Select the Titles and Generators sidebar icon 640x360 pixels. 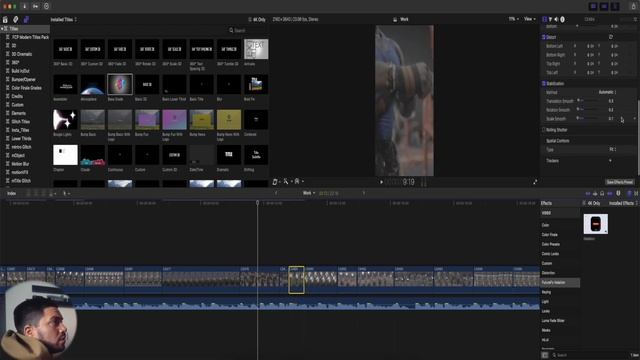point(26,19)
